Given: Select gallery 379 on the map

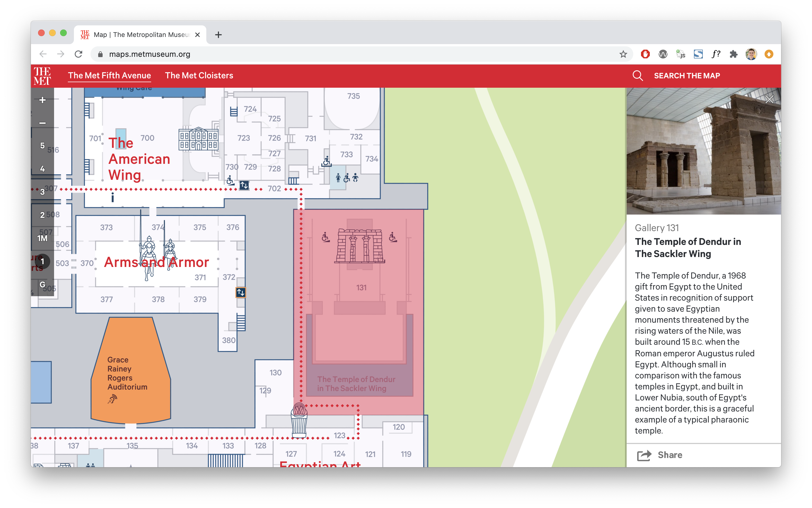Looking at the screenshot, I should pyautogui.click(x=200, y=299).
